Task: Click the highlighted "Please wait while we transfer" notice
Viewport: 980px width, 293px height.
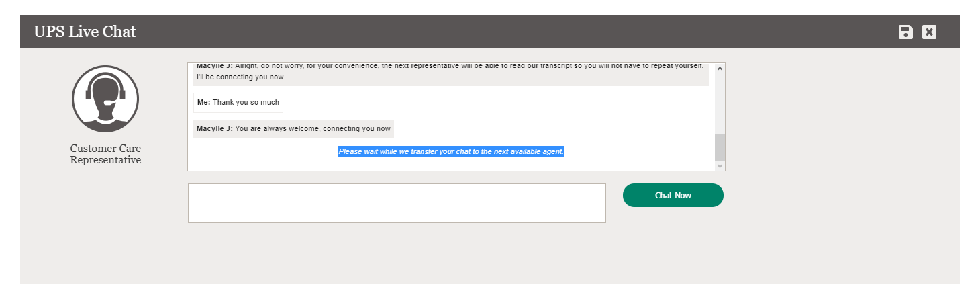Action: pos(451,152)
